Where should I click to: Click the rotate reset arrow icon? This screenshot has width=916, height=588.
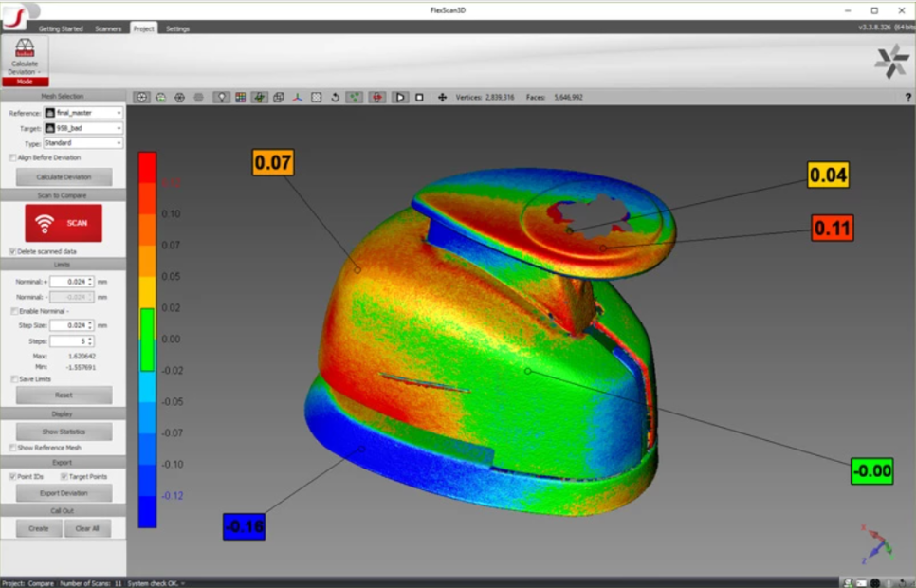click(x=335, y=98)
